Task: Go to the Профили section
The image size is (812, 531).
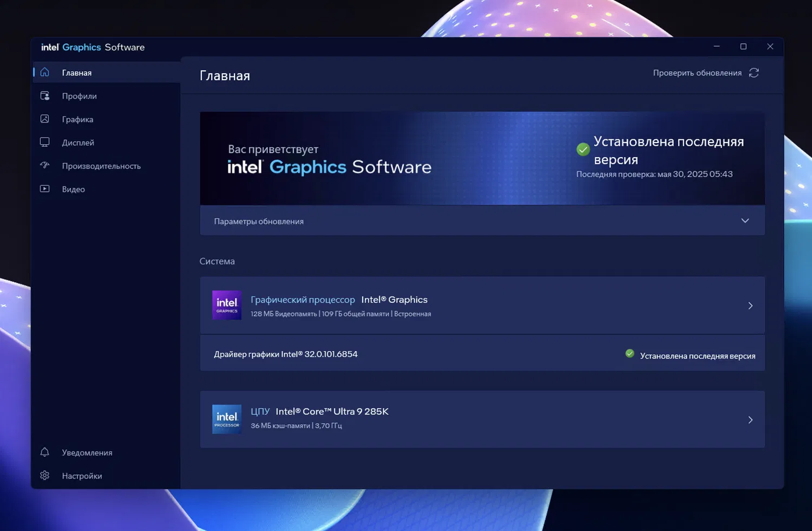Action: point(107,96)
